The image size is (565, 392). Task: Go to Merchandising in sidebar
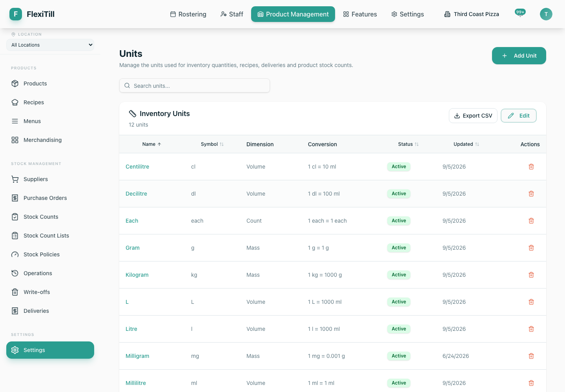point(50,140)
